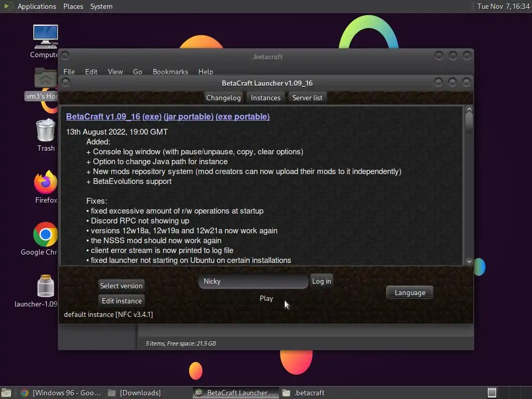Image resolution: width=532 pixels, height=399 pixels.
Task: Click the changelog scrollbar up arrow
Action: [x=469, y=109]
